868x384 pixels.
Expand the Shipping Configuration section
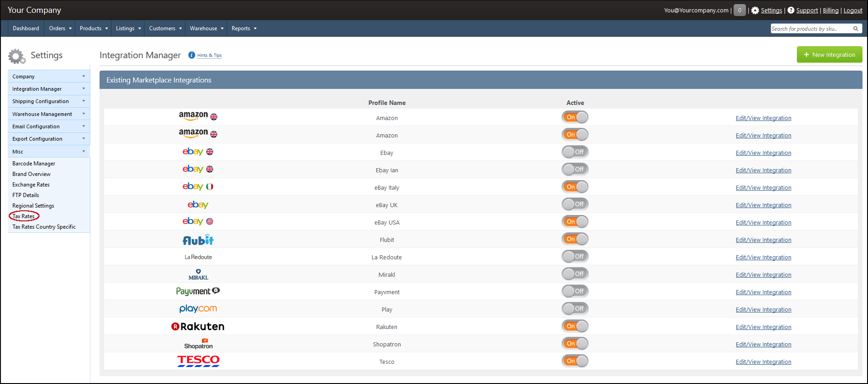[49, 101]
